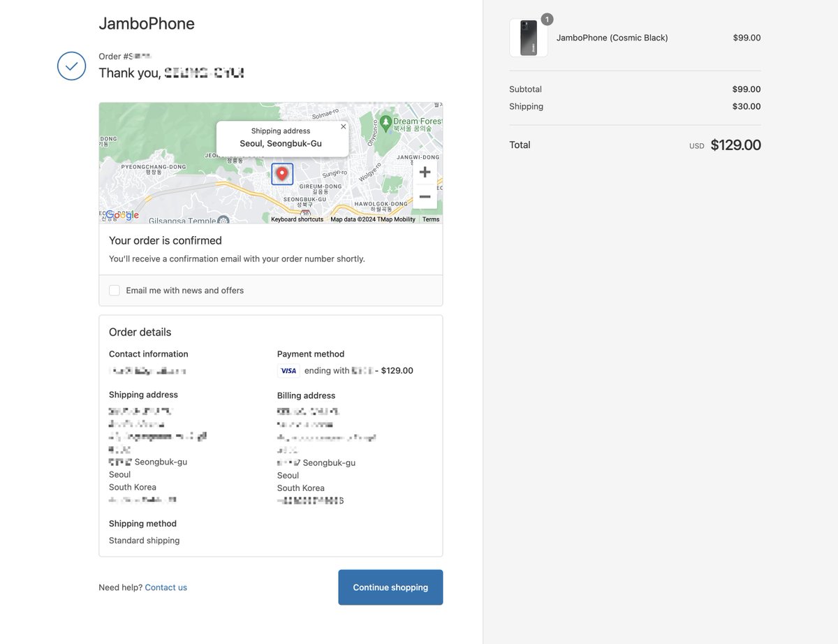Click the order confirmed checkmark circle icon
Viewport: 838px width, 644px height.
coord(71,66)
